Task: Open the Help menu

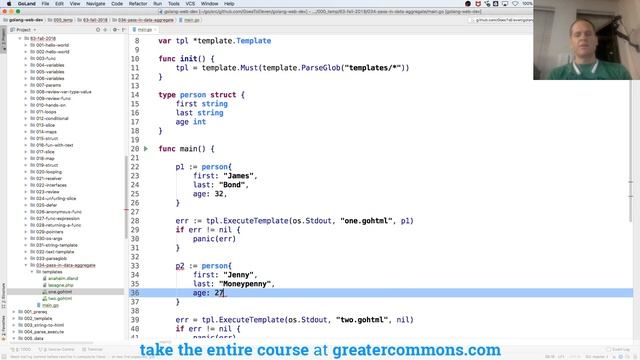Action: [x=229, y=4]
